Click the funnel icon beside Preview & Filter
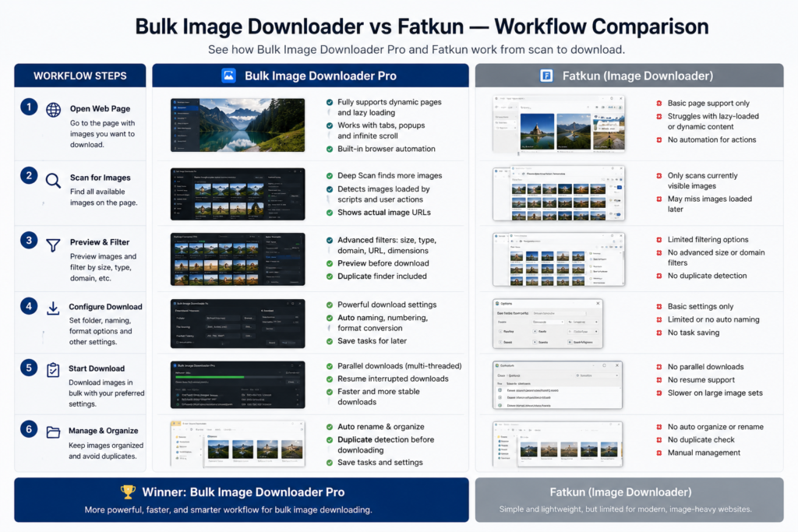798x532 pixels. 53,245
